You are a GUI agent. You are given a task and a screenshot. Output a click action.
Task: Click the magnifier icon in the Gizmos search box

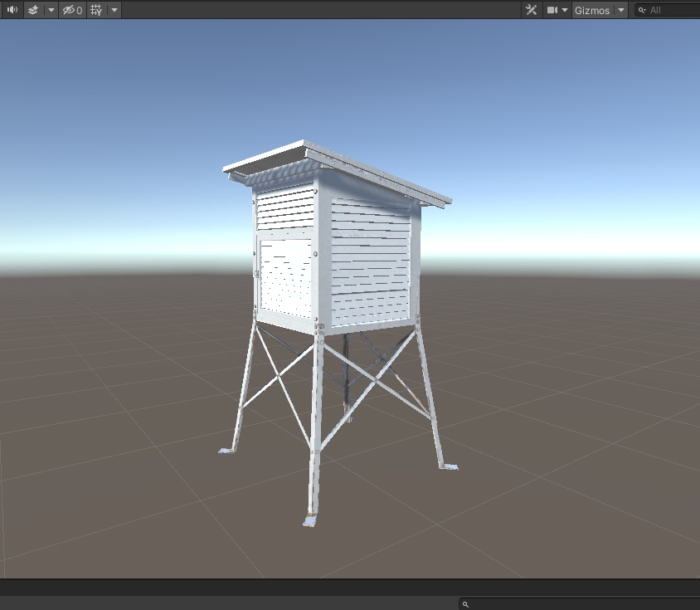click(643, 10)
